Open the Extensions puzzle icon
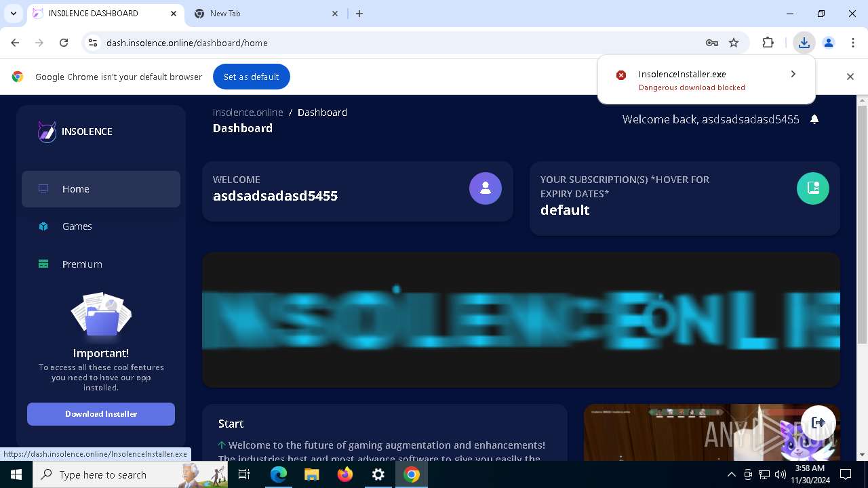 click(768, 43)
